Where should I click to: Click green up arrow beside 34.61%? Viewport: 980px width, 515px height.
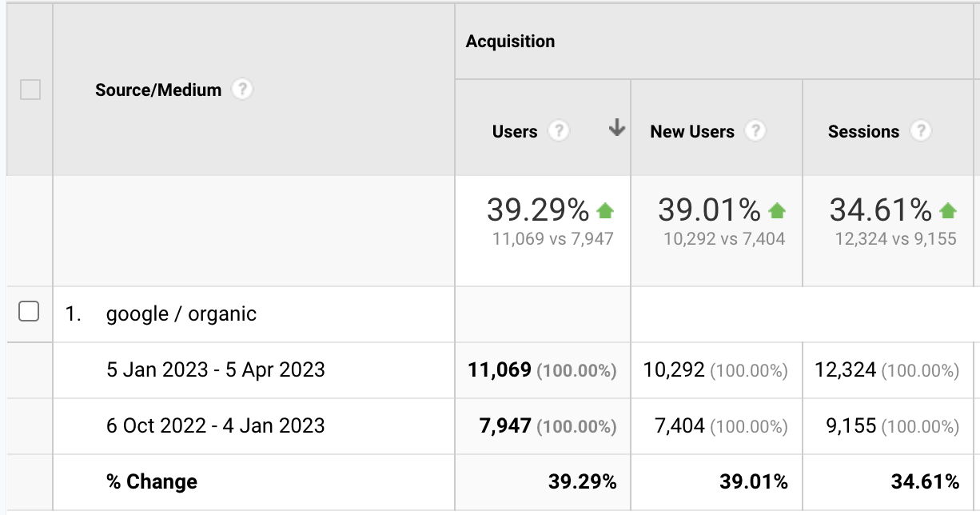(948, 211)
